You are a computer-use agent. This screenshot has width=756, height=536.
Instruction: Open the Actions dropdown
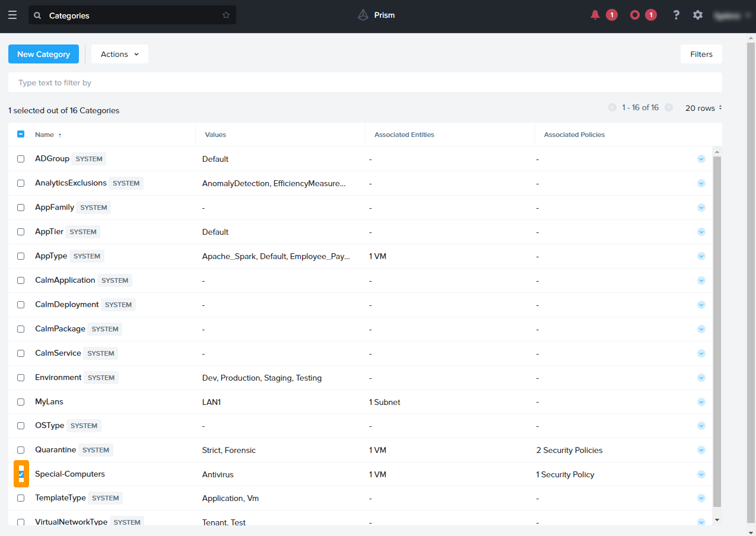[120, 54]
